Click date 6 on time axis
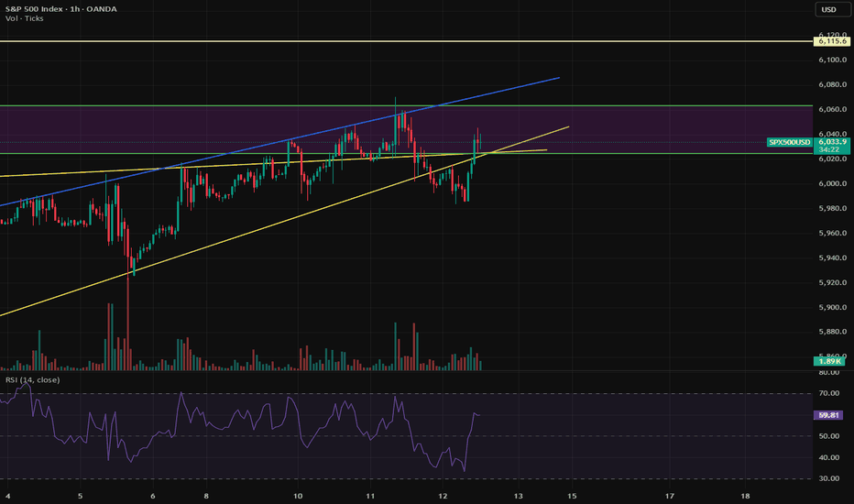Image resolution: width=854 pixels, height=504 pixels. (152, 497)
